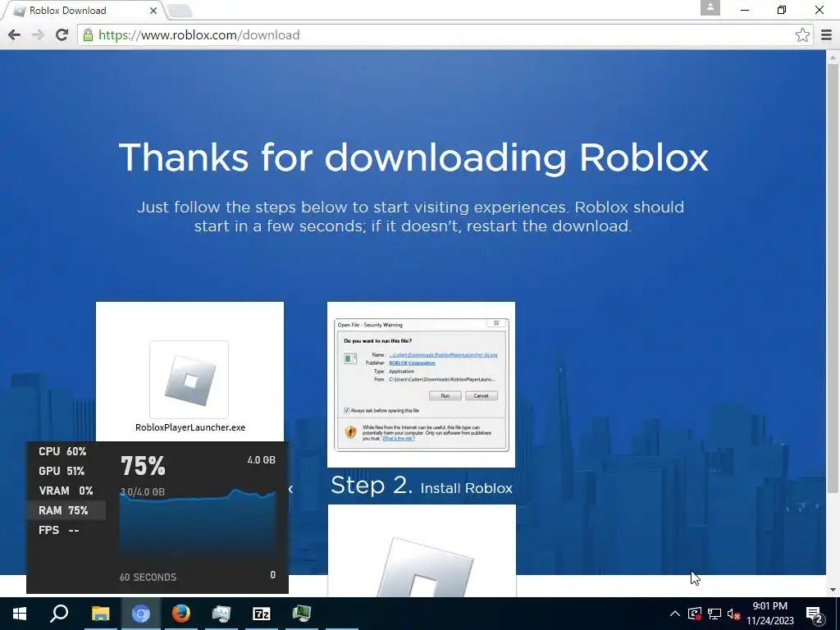Viewport: 840px width, 630px height.
Task: Click the network tray icon
Action: pos(714,614)
